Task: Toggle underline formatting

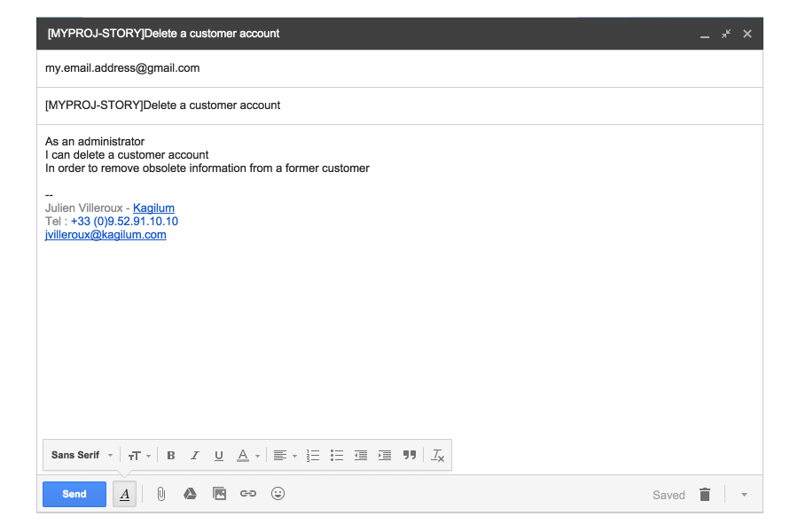Action: (219, 455)
